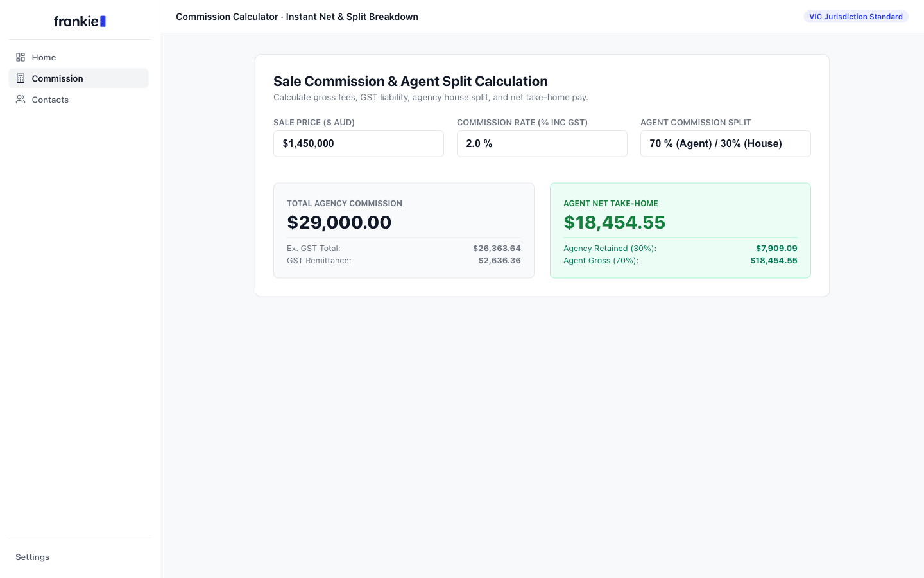This screenshot has height=578, width=924.
Task: Open the Agent Commission Split field
Action: (726, 144)
